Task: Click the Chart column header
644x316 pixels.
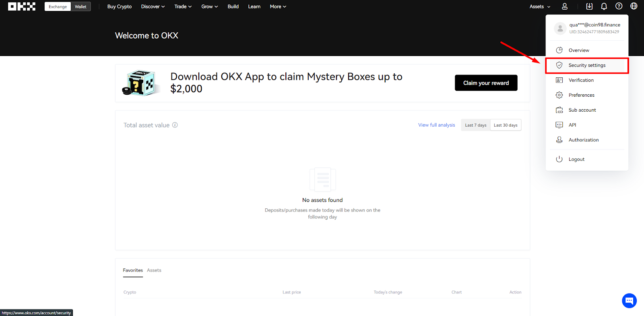Action: (456, 292)
